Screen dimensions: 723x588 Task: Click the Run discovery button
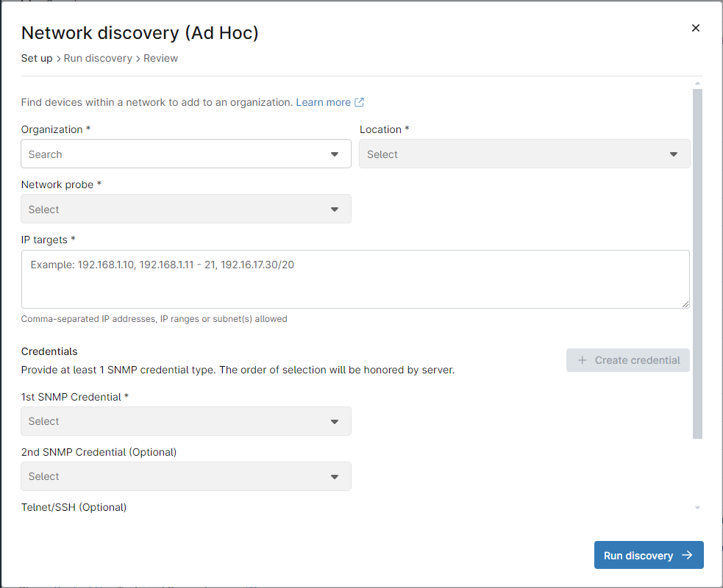(649, 555)
